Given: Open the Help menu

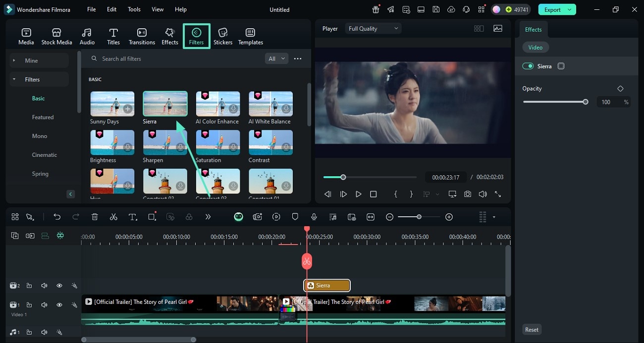Looking at the screenshot, I should click(x=181, y=9).
